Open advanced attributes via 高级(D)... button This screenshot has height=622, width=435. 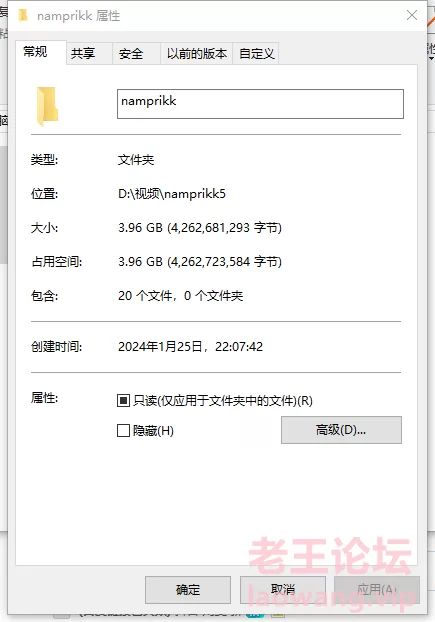click(x=341, y=430)
